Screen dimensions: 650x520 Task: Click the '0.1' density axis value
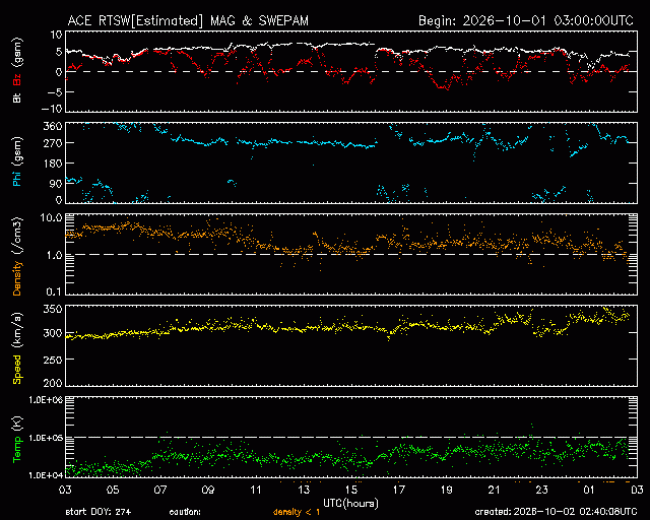coord(53,292)
